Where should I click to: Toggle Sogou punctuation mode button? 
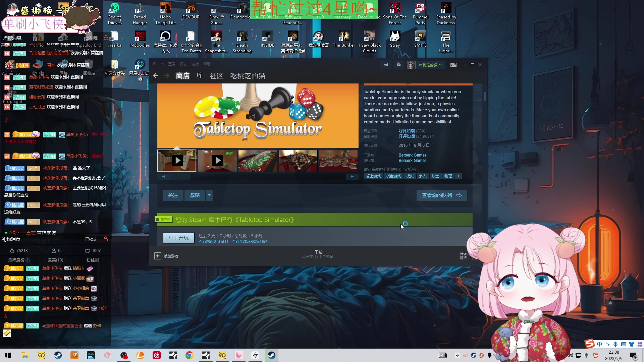pos(607,344)
